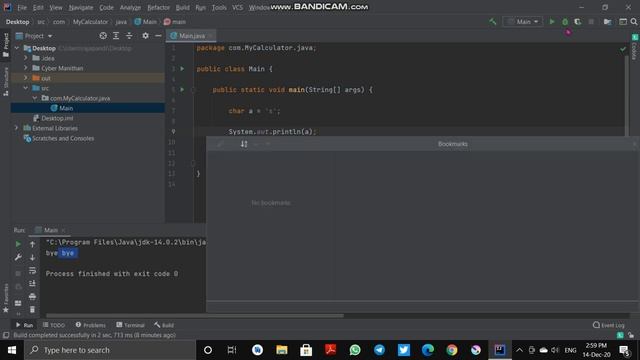The width and height of the screenshot is (640, 360).
Task: Click the Build project hammer icon
Action: coord(493,22)
